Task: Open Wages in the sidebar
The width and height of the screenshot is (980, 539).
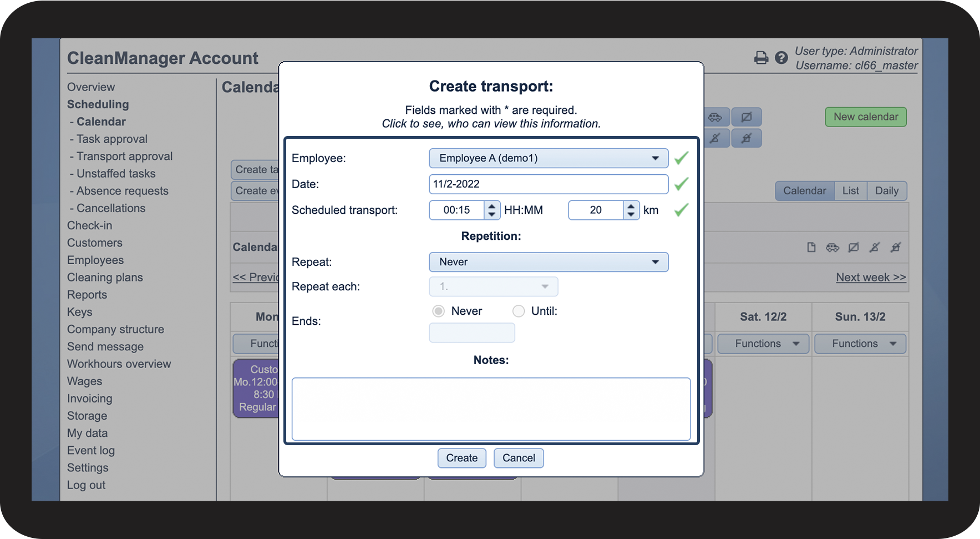Action: click(84, 381)
